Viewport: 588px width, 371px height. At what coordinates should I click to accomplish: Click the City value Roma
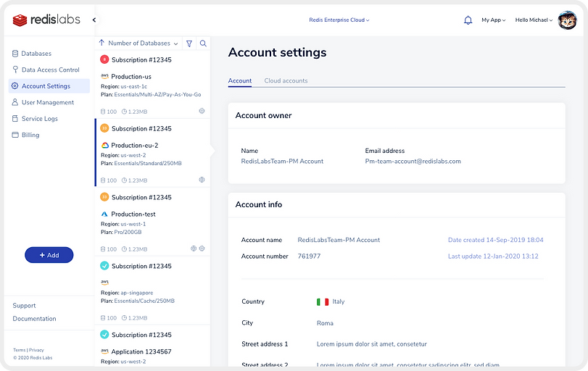(x=325, y=323)
